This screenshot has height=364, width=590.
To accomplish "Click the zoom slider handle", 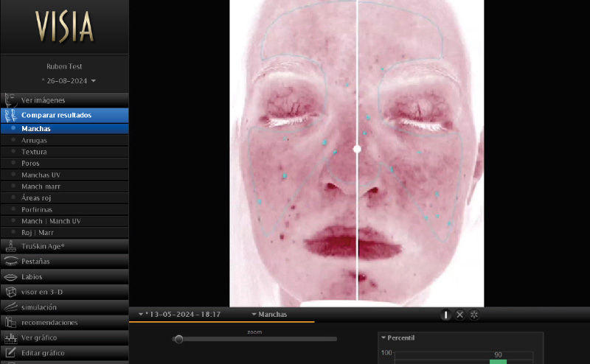I will point(178,339).
